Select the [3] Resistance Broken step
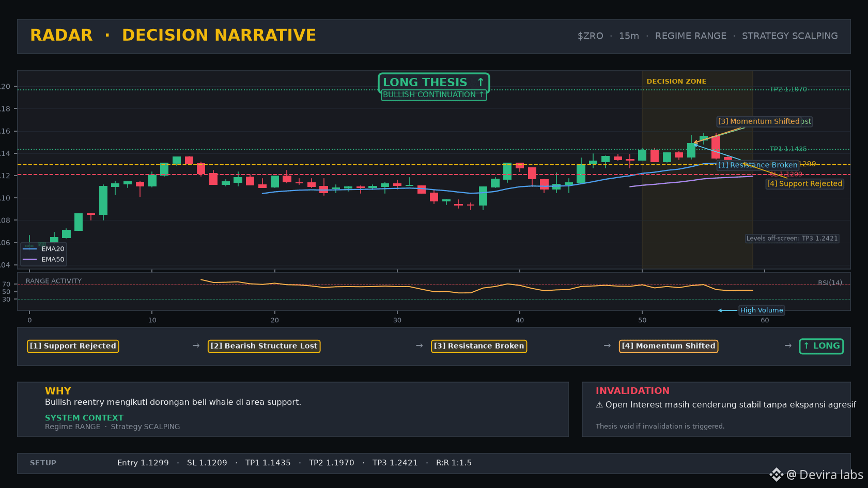The width and height of the screenshot is (868, 488). point(479,346)
